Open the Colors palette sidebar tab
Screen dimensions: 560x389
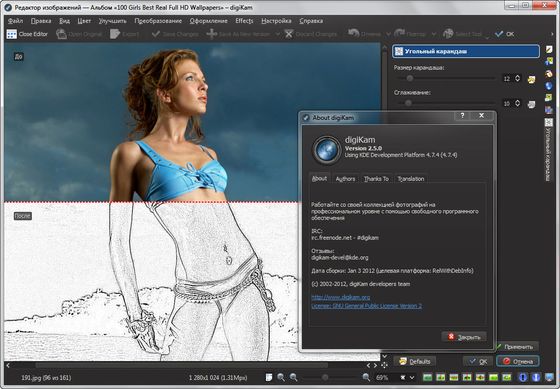[x=549, y=74]
